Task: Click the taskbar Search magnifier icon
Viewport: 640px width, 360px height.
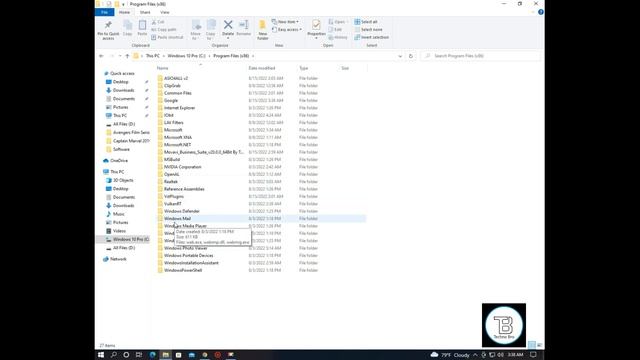Action: [113, 355]
